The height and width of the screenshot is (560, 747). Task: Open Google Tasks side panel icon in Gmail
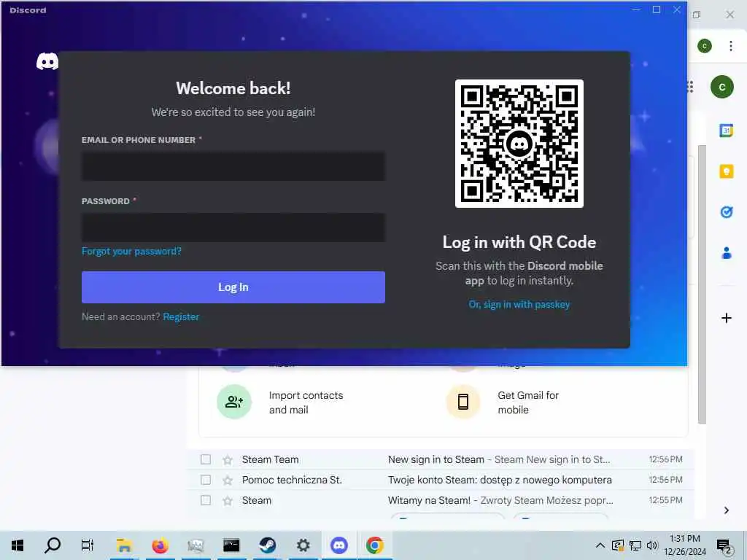[x=726, y=212]
